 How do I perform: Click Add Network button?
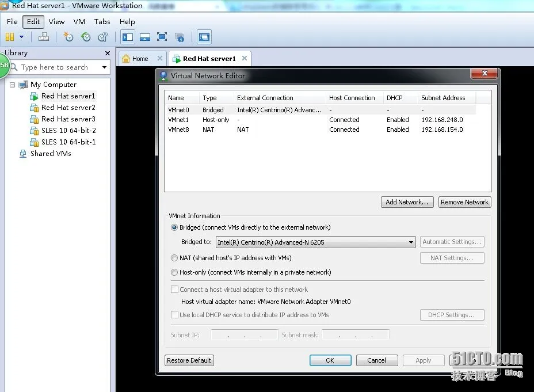407,202
